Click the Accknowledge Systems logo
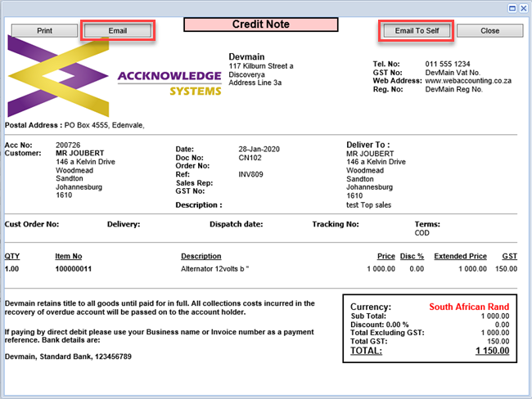Viewport: 532px width, 399px height. click(115, 80)
